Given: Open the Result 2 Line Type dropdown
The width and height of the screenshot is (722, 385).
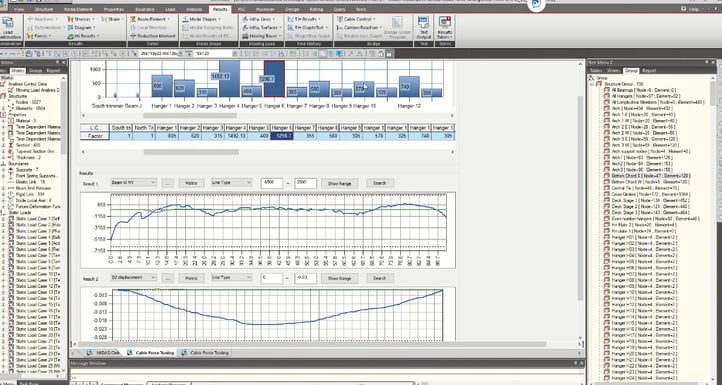Looking at the screenshot, I should click(x=232, y=278).
